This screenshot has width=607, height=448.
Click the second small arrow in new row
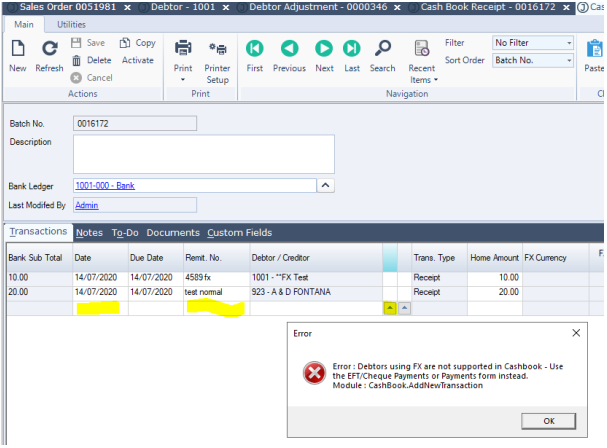click(x=405, y=308)
